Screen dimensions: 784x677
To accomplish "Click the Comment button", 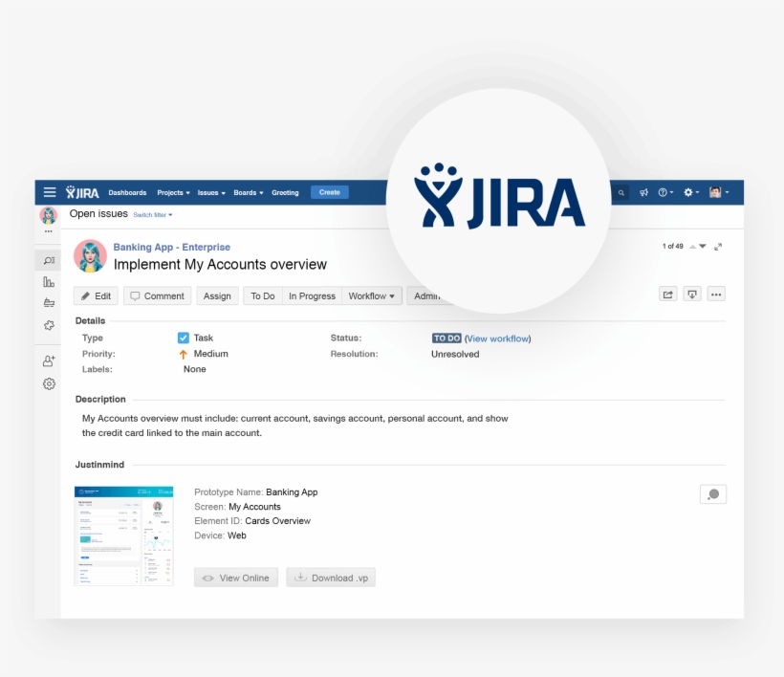I will pos(157,296).
